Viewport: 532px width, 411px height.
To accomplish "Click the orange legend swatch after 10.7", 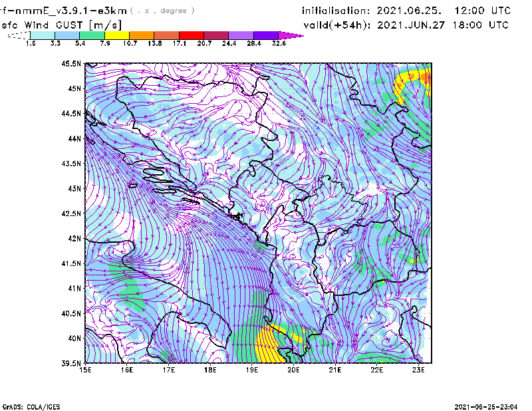I will pyautogui.click(x=141, y=35).
